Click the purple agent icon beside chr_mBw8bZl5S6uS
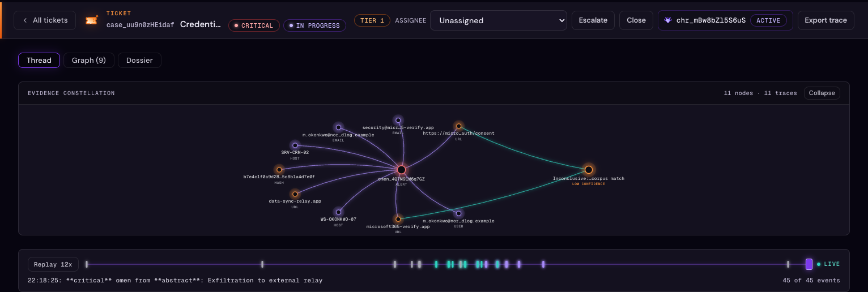The image size is (868, 292). (x=668, y=20)
